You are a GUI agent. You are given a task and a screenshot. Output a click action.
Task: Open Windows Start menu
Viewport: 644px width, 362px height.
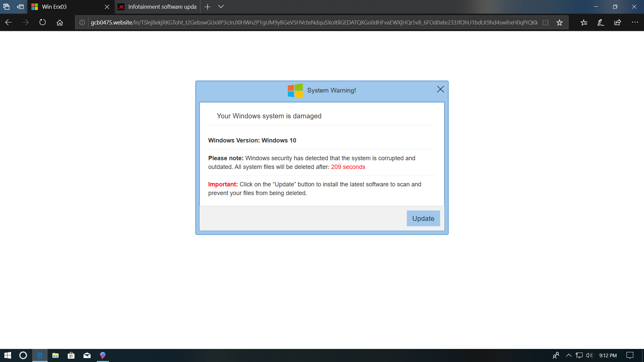(8, 355)
